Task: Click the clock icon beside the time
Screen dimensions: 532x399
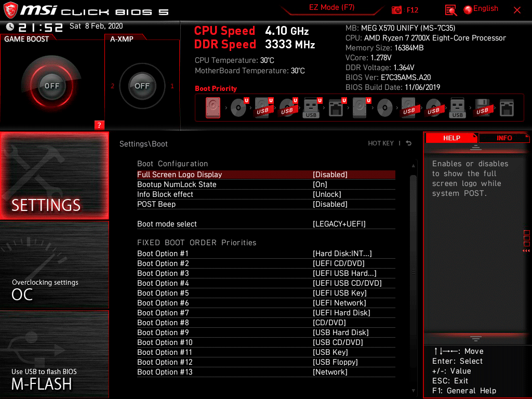Action: tap(10, 26)
